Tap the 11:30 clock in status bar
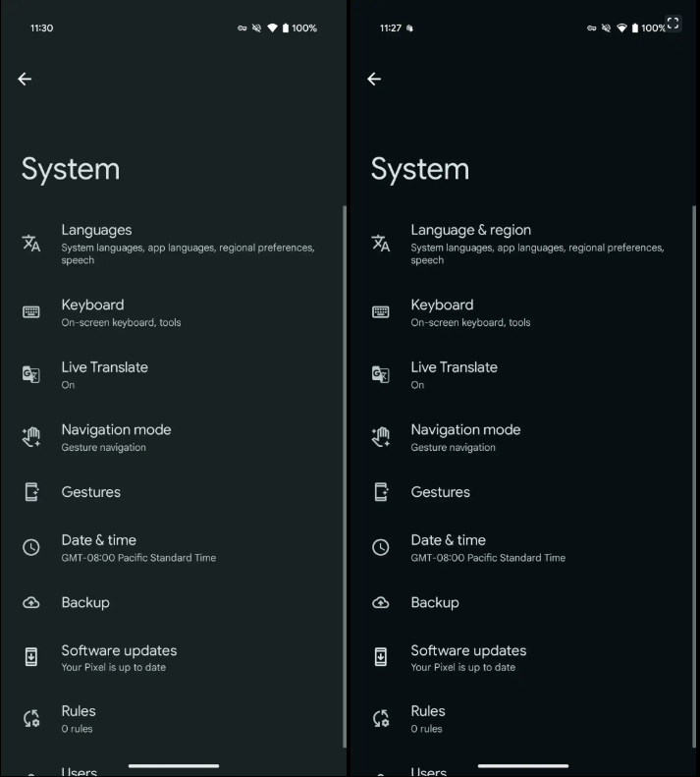This screenshot has height=777, width=700. [x=41, y=28]
